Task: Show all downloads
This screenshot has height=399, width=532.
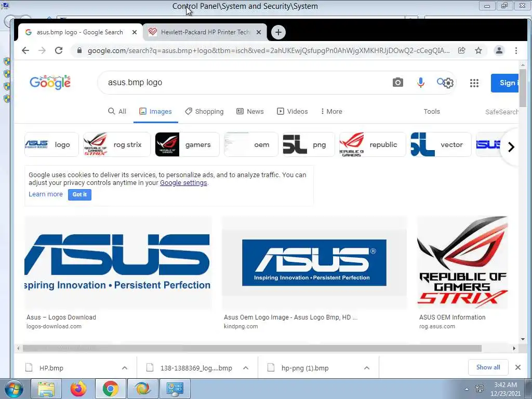Action: point(488,367)
